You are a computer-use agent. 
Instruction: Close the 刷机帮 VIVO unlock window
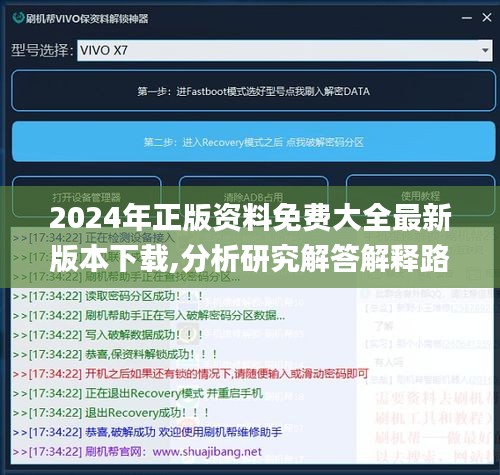pyautogui.click(x=487, y=17)
